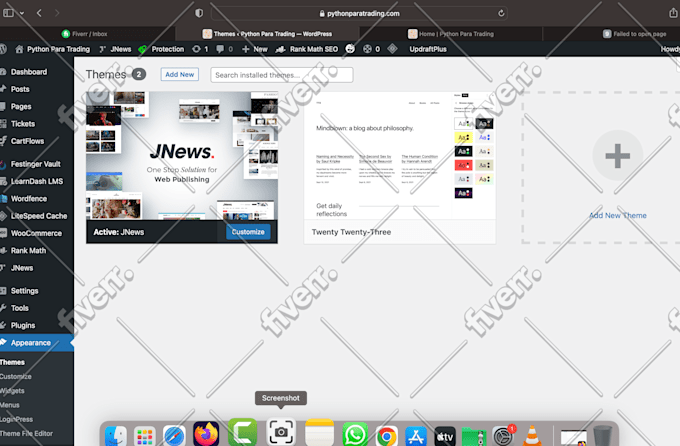
Task: Open Plugins in the sidebar
Action: click(23, 326)
